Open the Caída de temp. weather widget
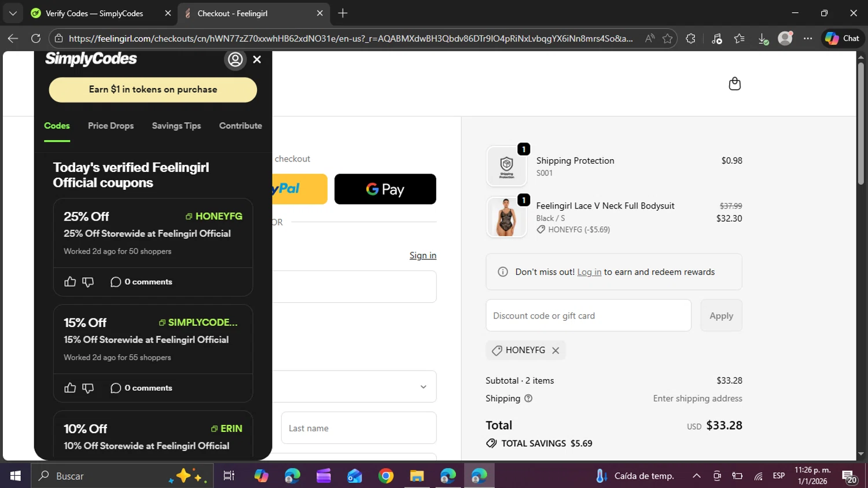Screen dimensions: 868x488 pos(635,476)
